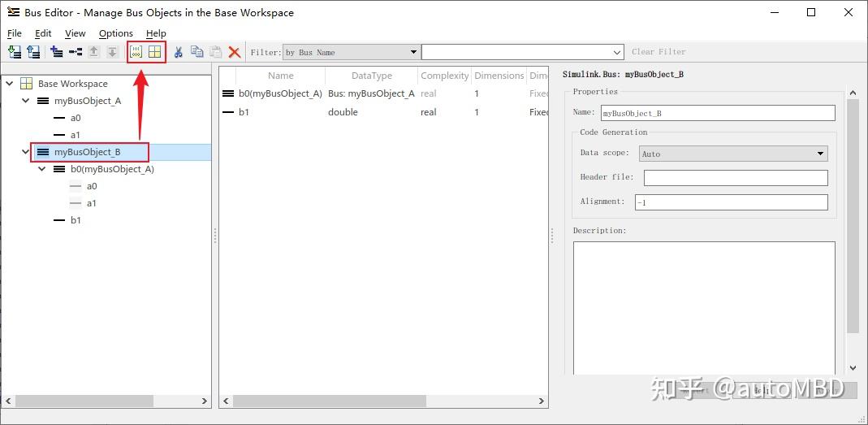Viewport: 868px width, 425px height.
Task: Click the red X Delete icon
Action: click(x=235, y=52)
